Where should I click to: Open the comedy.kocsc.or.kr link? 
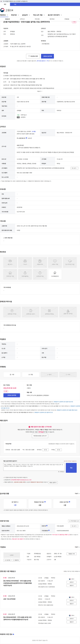pyautogui.click(x=21, y=480)
